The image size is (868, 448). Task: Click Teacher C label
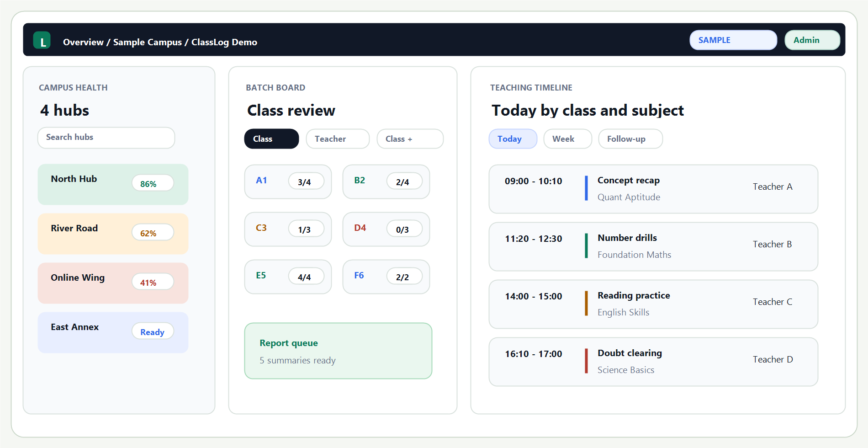(773, 302)
